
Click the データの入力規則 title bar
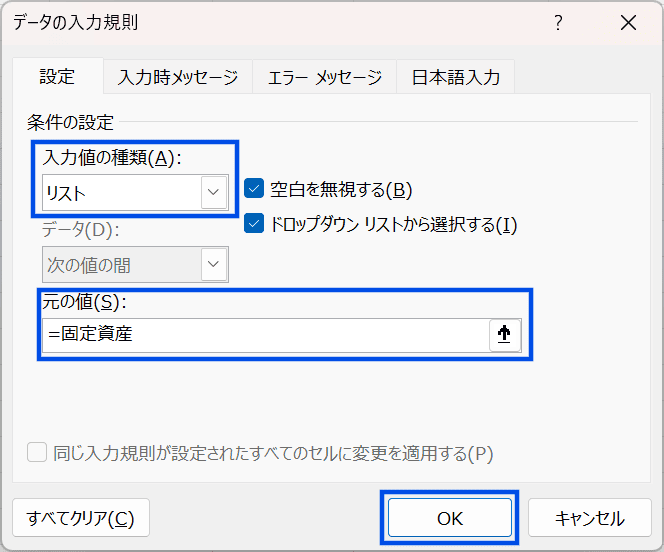coord(250,23)
